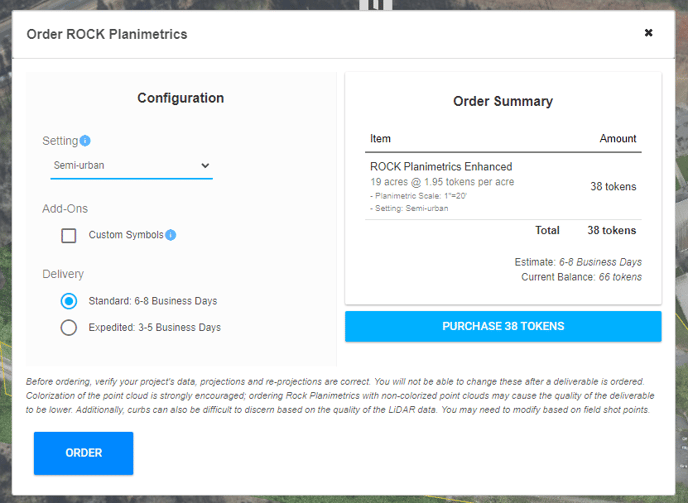The width and height of the screenshot is (688, 503).
Task: Click the Configuration heading
Action: click(x=180, y=98)
